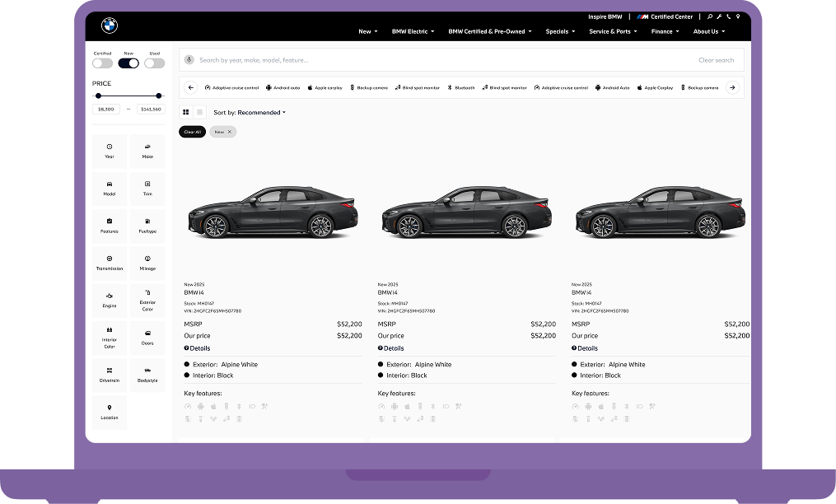Click the Inspire BMW header link

(605, 16)
